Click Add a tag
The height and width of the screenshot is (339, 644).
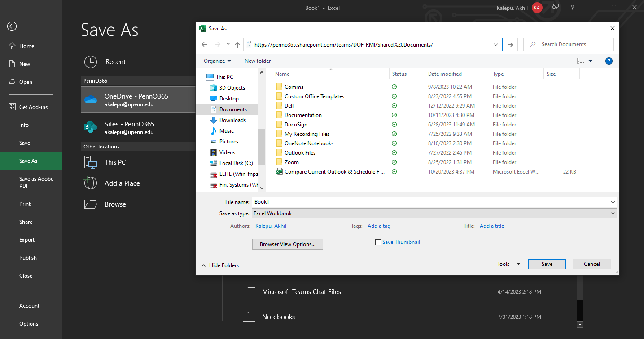pos(379,226)
